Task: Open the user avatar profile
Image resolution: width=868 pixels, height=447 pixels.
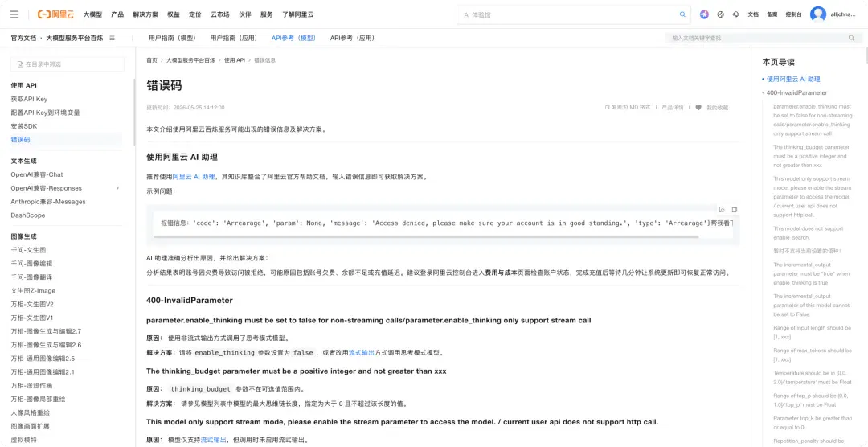Action: [x=817, y=14]
